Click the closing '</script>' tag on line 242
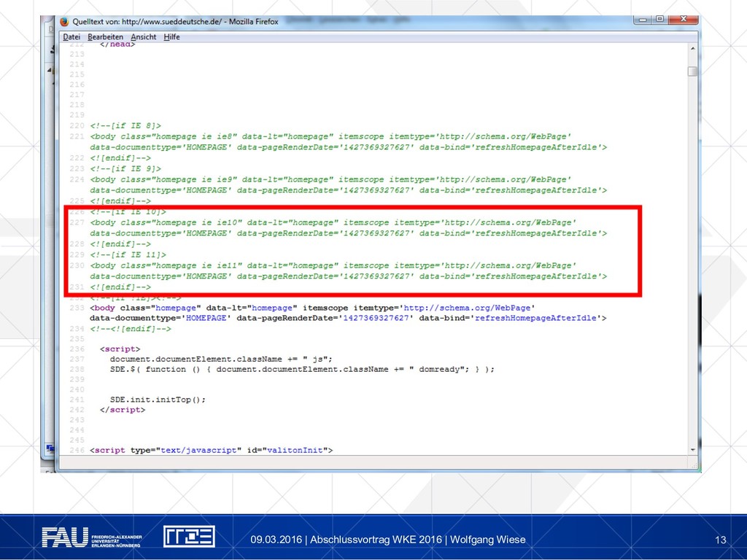747x560 pixels. click(123, 410)
